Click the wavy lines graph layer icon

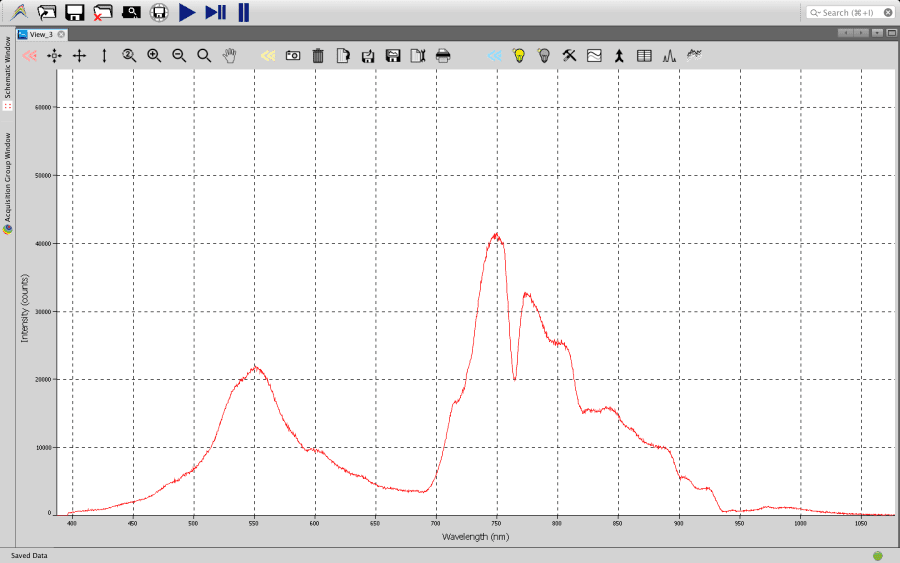pyautogui.click(x=594, y=56)
